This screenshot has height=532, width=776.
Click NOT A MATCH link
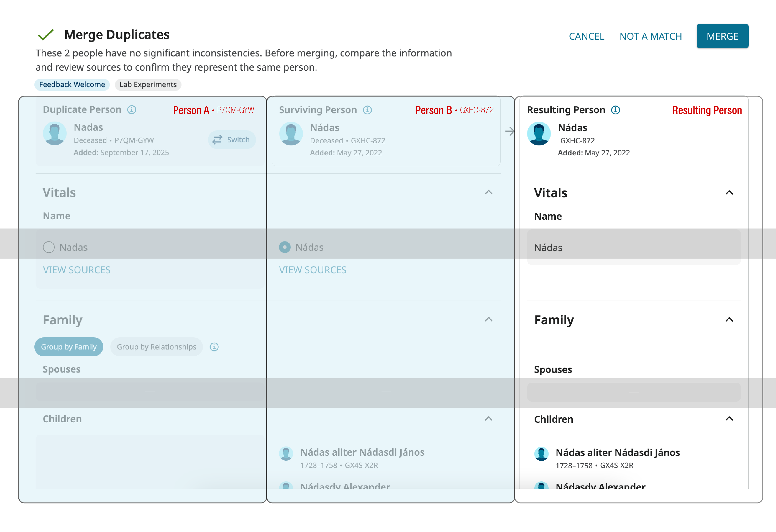click(651, 36)
